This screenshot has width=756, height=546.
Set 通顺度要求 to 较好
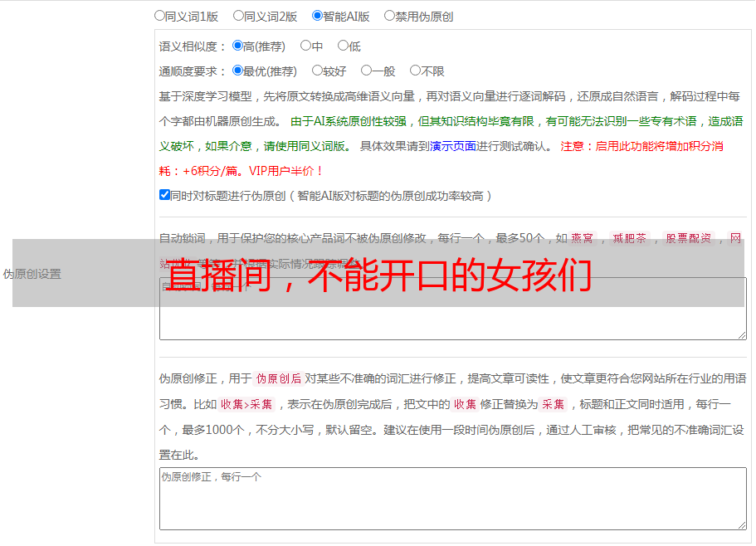(x=317, y=71)
